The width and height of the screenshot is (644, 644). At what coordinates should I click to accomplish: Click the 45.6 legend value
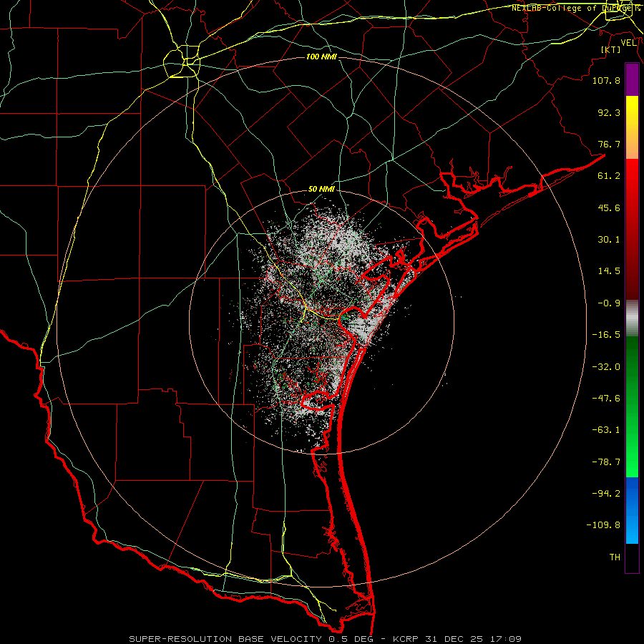coord(609,208)
